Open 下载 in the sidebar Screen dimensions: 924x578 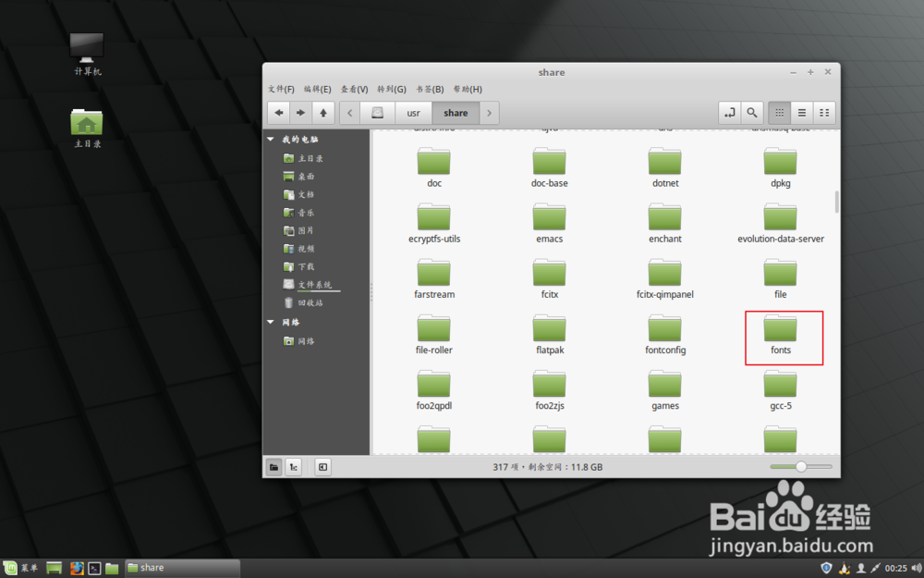[299, 266]
